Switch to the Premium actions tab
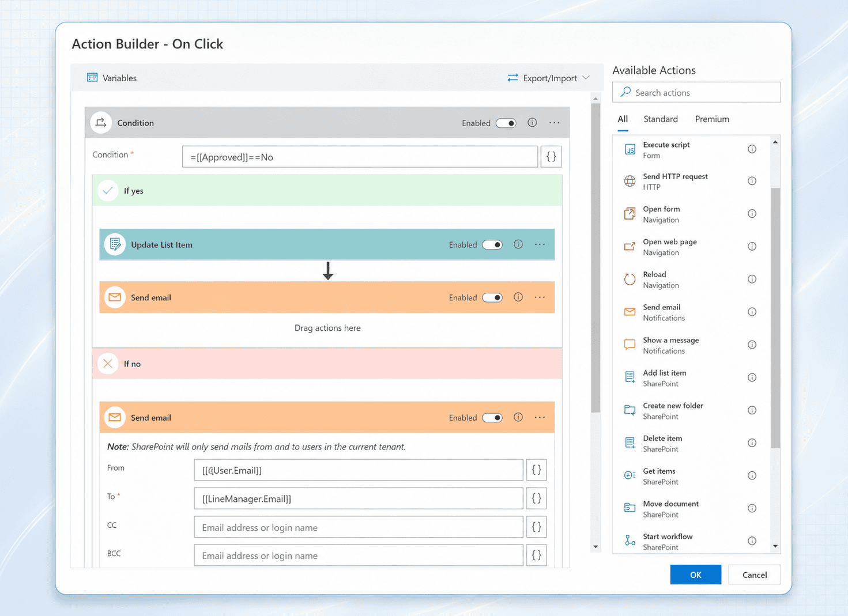This screenshot has height=616, width=848. point(712,119)
